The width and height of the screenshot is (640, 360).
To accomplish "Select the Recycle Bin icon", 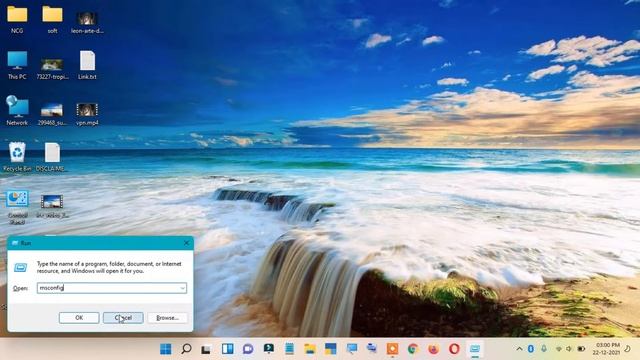I will pos(17,157).
